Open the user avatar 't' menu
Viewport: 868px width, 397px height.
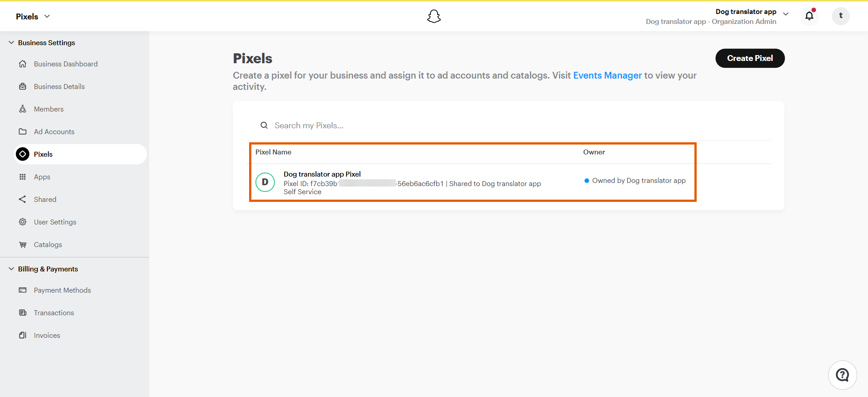pyautogui.click(x=841, y=16)
